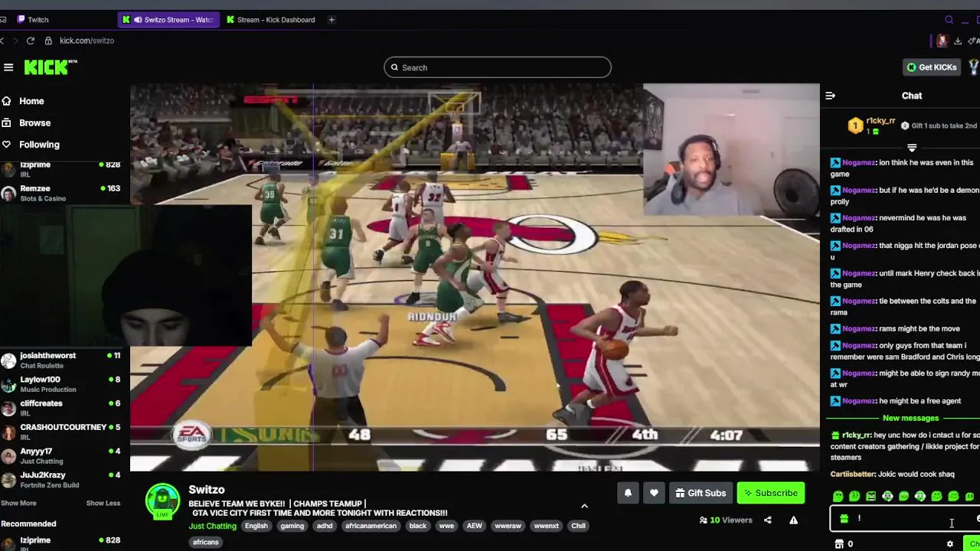Reload the page with the refresh icon
This screenshot has width=980, height=551.
coord(31,41)
